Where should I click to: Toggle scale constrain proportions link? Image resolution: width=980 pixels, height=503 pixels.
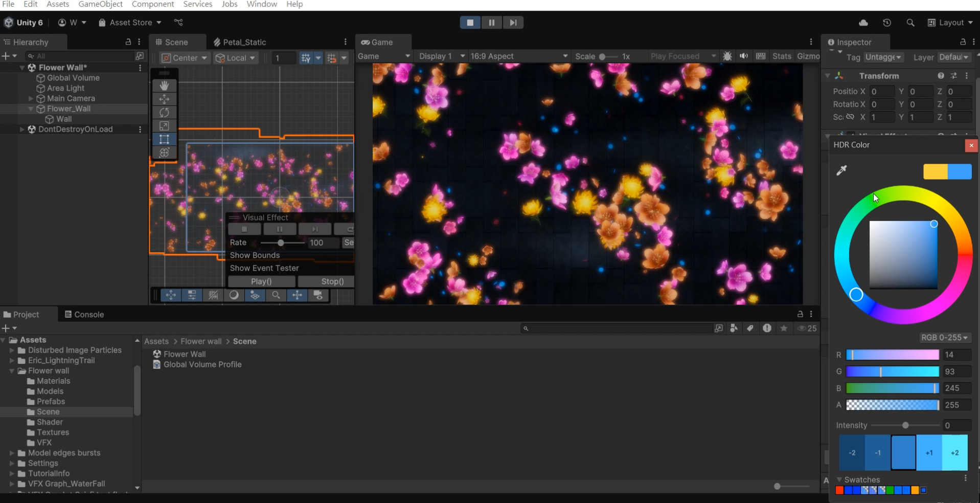pos(850,117)
